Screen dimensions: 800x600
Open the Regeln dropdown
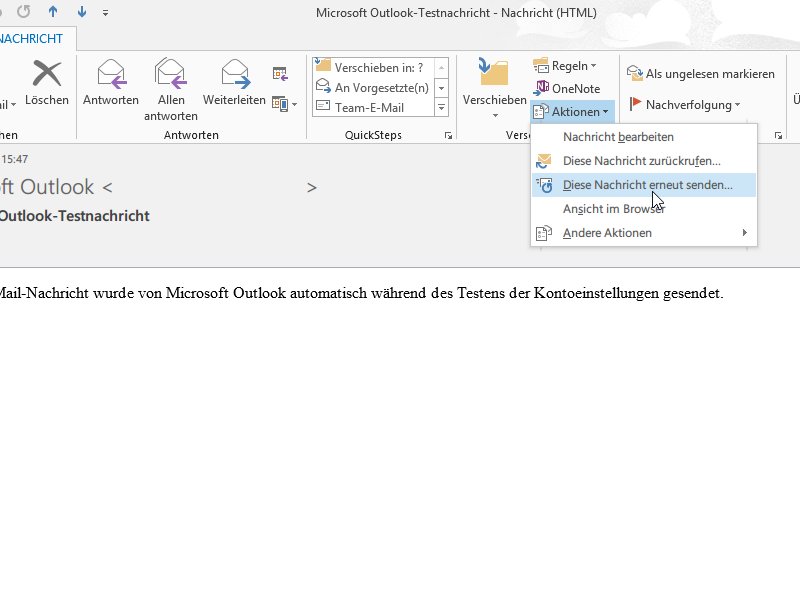(565, 66)
